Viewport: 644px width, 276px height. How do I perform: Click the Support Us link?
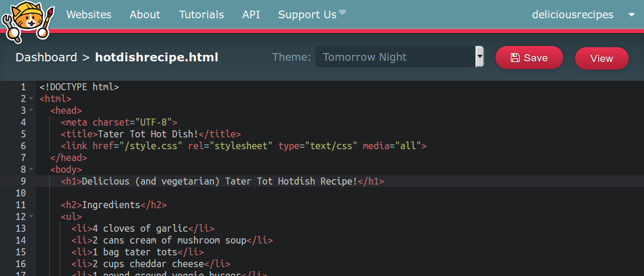point(307,15)
